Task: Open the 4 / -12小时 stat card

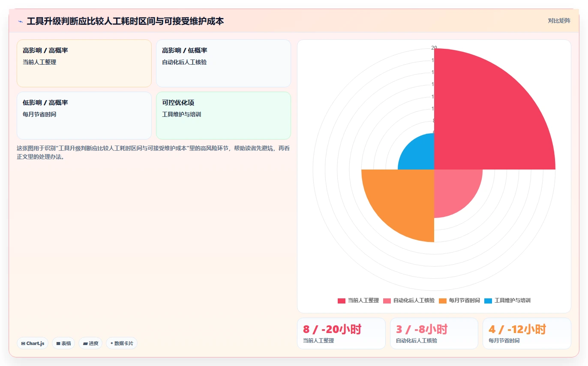Action: tap(527, 333)
